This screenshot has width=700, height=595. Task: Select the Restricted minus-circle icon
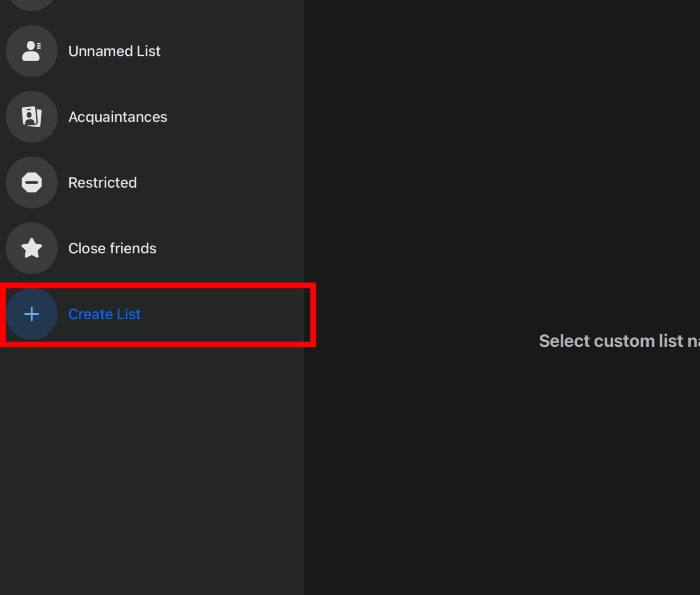(x=31, y=182)
